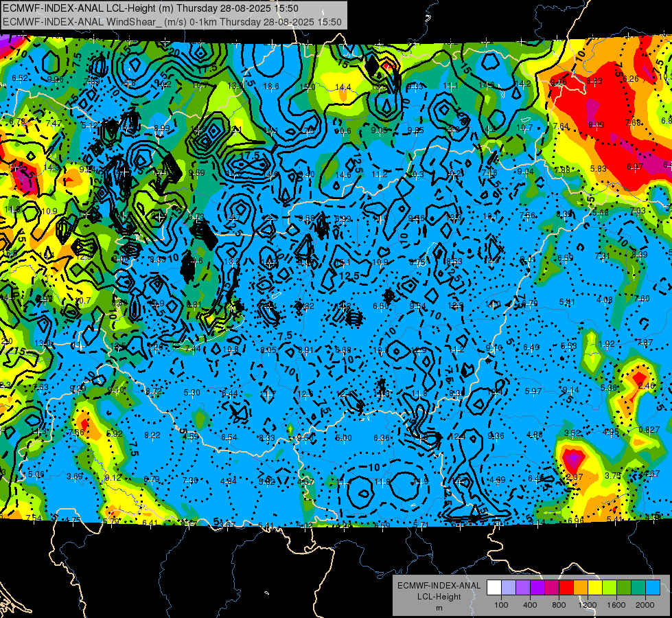Click the 5.00 wind shear value
Viewport: 672px width, 618px height.
coord(344,438)
